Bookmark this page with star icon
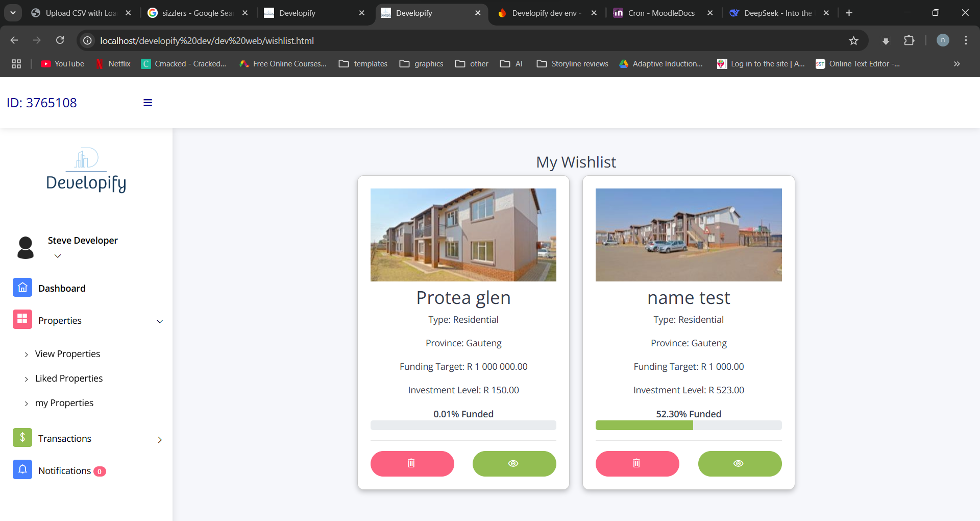Screen dimensions: 980x521 853,41
